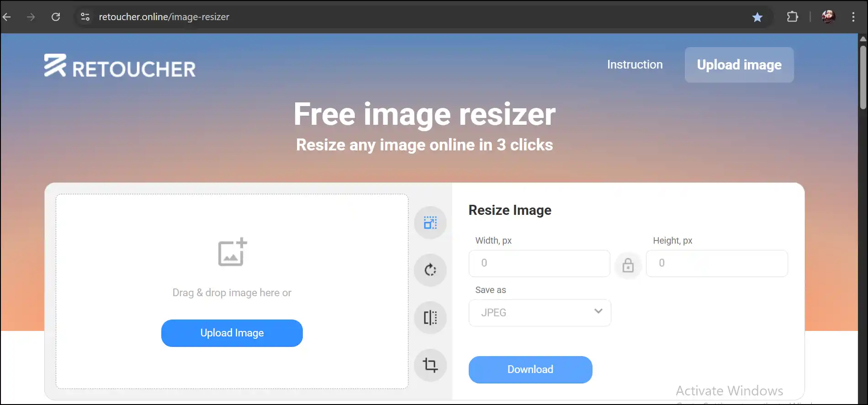Open the Chrome profile avatar

pyautogui.click(x=828, y=17)
